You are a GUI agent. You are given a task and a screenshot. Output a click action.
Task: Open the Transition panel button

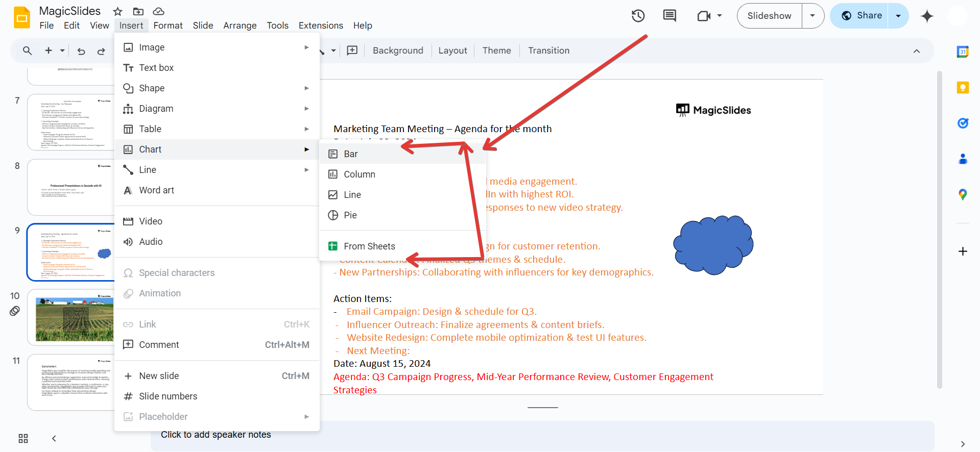548,51
